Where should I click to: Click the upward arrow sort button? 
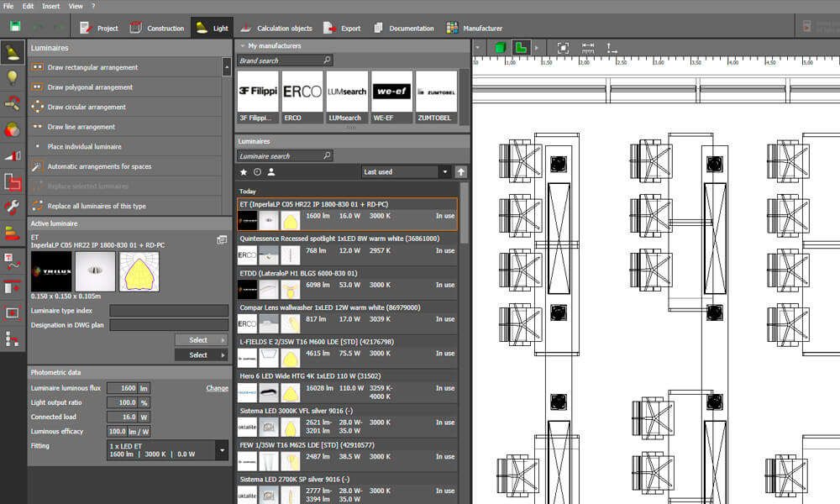click(x=460, y=171)
